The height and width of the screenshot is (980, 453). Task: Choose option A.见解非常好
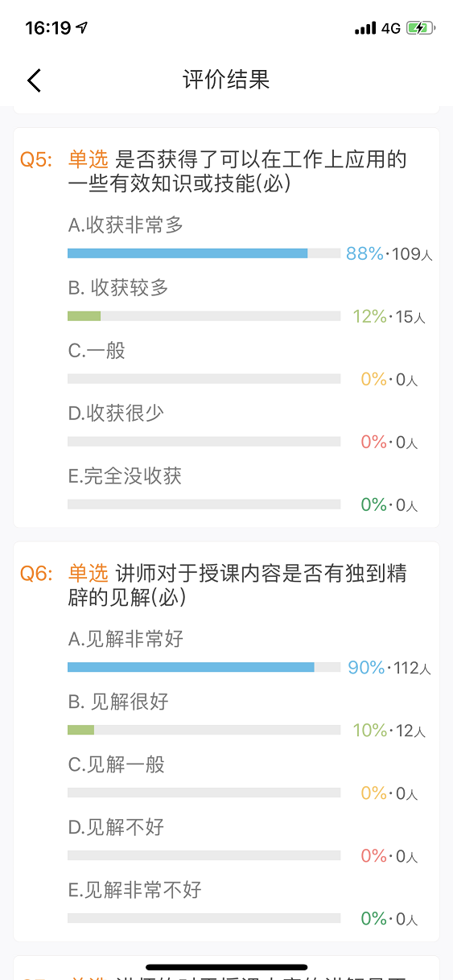click(x=126, y=639)
